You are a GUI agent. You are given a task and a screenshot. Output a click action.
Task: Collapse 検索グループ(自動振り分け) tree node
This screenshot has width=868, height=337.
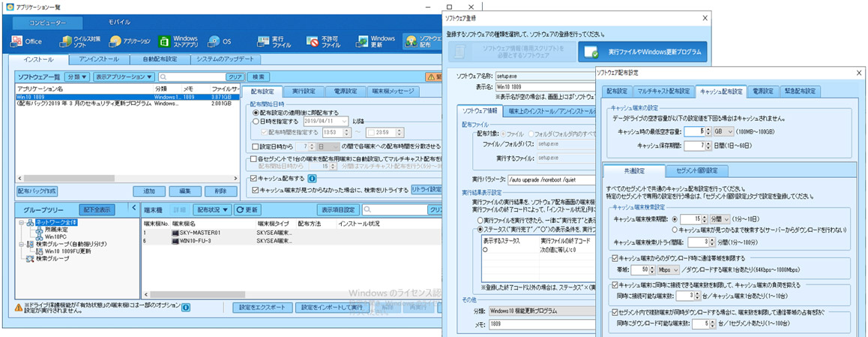tap(21, 244)
